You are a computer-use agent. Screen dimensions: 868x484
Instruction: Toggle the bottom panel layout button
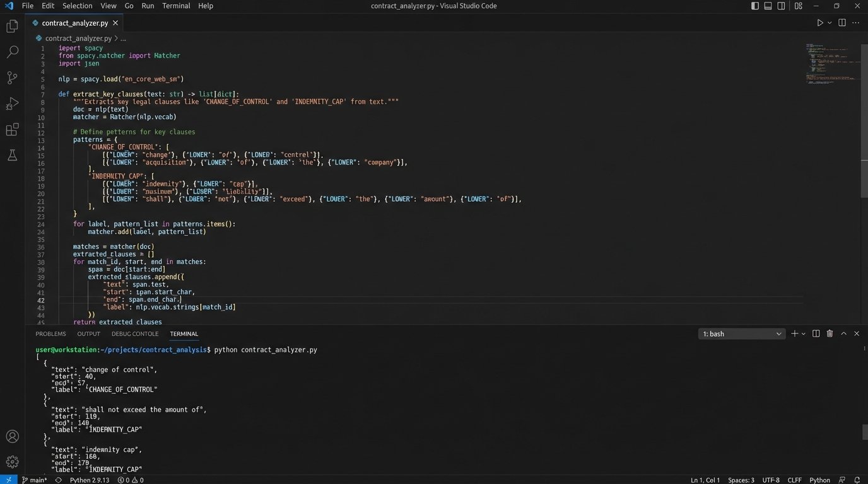[768, 6]
